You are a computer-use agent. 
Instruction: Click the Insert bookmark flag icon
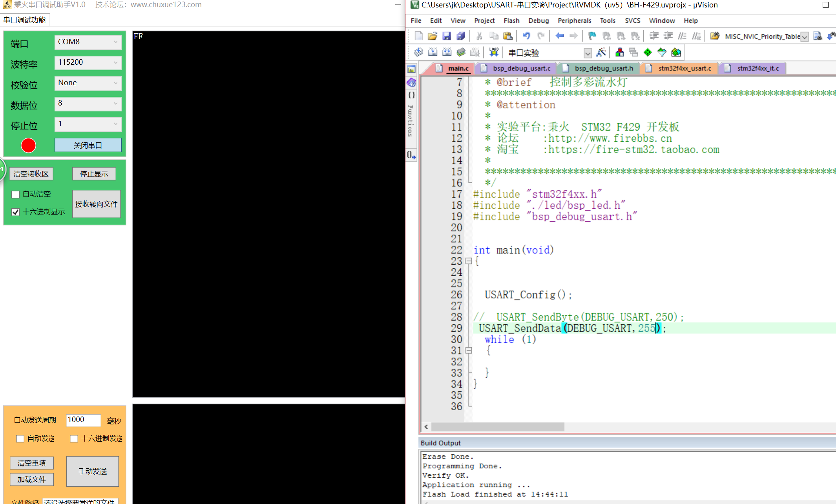click(592, 36)
